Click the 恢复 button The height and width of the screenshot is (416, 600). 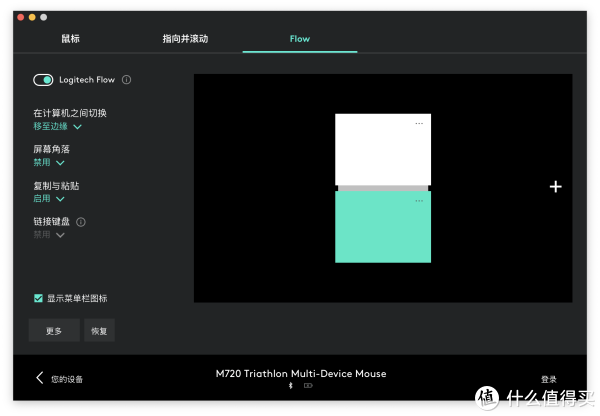pyautogui.click(x=99, y=330)
